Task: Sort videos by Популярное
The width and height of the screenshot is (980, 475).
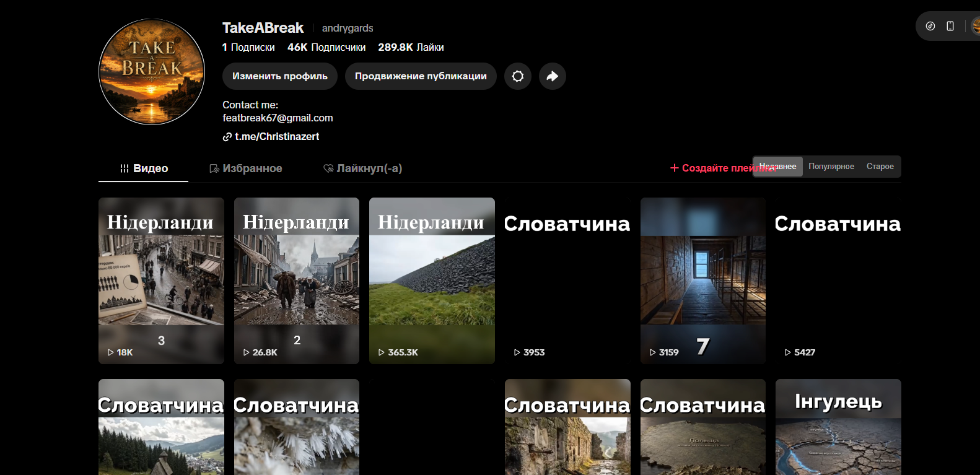Action: coord(831,167)
